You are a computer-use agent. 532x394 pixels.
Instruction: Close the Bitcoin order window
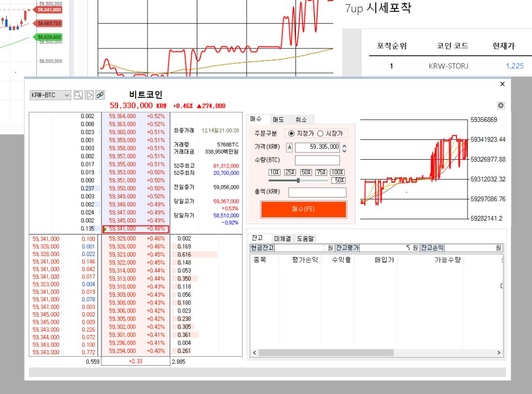tap(502, 84)
